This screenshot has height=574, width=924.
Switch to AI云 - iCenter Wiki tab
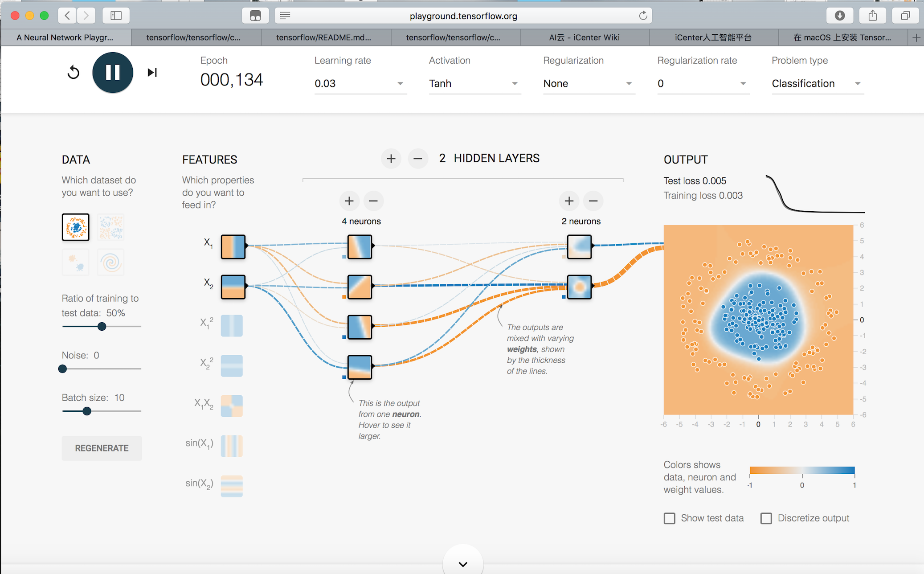click(x=585, y=37)
